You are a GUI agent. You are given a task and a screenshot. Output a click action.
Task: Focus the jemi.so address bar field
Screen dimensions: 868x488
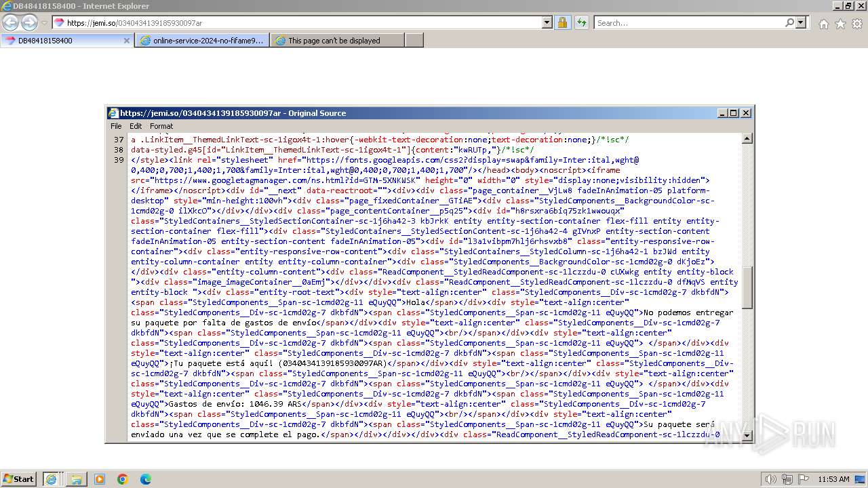pos(297,22)
